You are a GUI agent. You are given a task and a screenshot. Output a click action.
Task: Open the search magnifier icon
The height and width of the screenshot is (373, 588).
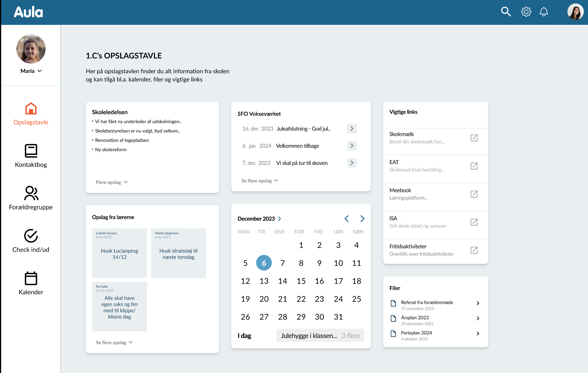click(x=506, y=12)
